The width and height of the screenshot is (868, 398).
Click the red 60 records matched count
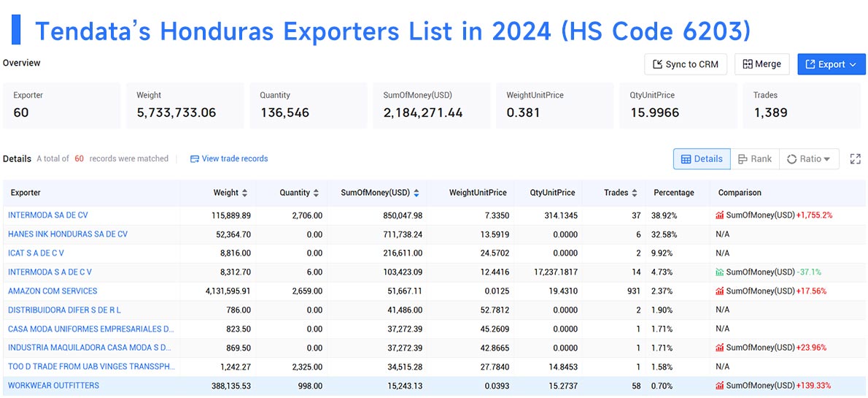pyautogui.click(x=80, y=158)
